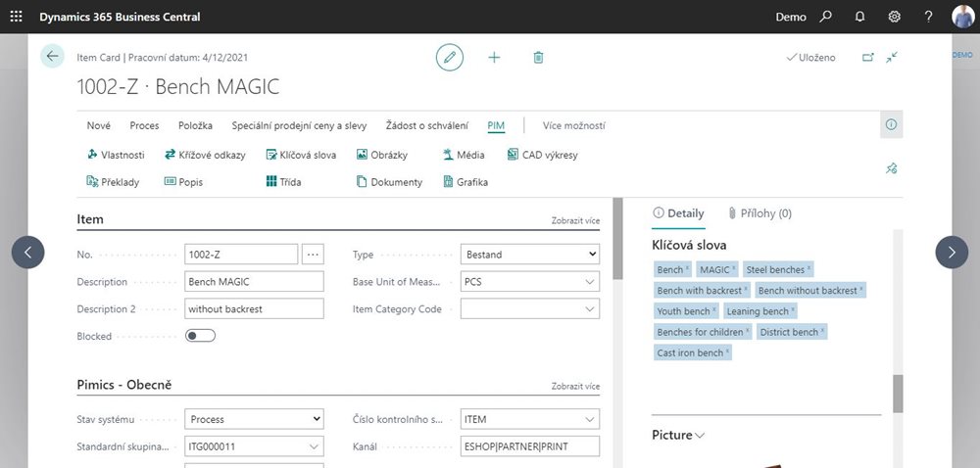This screenshot has height=468, width=980.
Task: Click the Kanál input field
Action: coord(530,446)
